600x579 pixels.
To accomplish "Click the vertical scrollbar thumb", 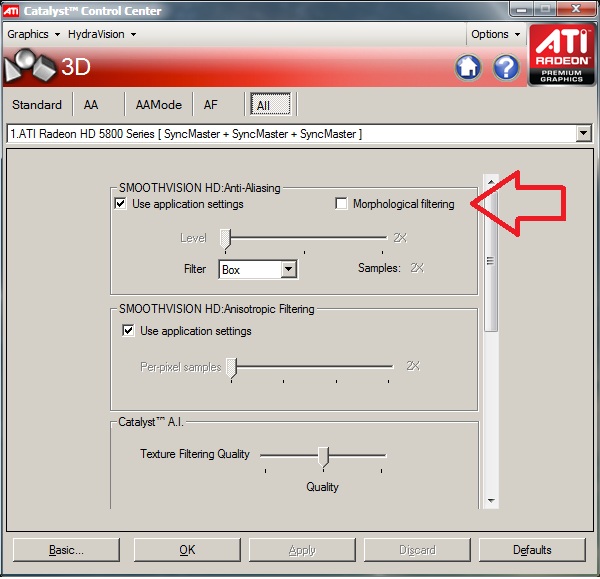I will [x=491, y=260].
